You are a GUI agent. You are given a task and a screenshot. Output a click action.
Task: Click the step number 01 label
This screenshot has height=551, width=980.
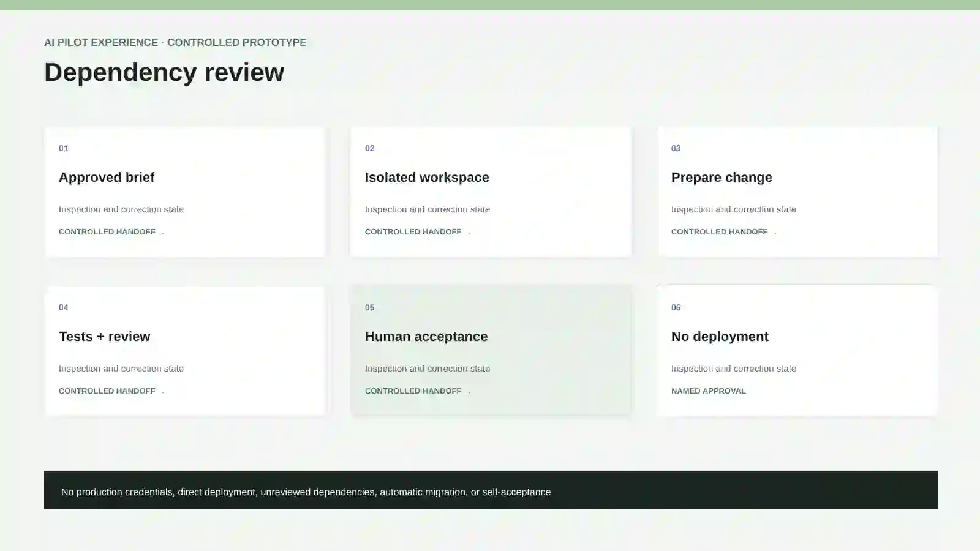(64, 148)
